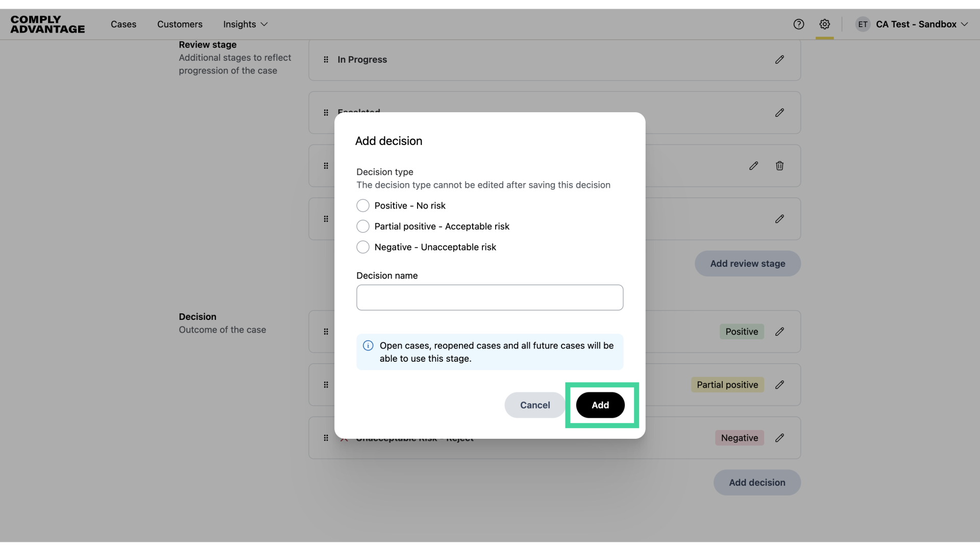Screen dimensions: 980x551
Task: Cancel the Add decision dialog
Action: [x=534, y=405]
